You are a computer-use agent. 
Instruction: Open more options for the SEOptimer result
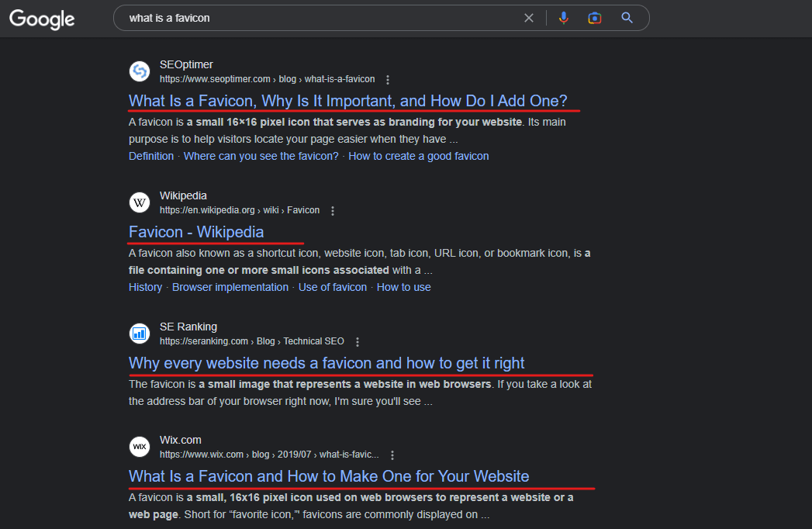click(x=388, y=80)
